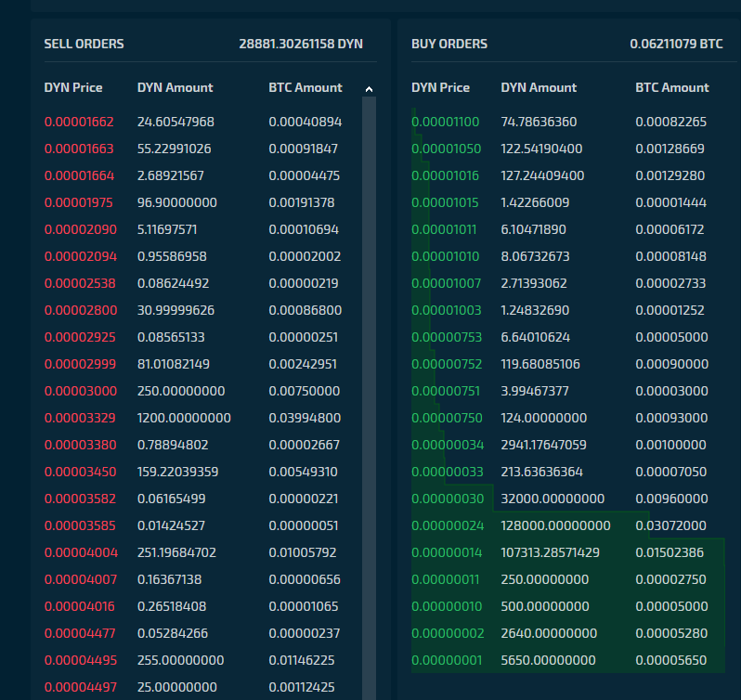The height and width of the screenshot is (700, 741).
Task: Click the buy orders DYN Price header
Action: [440, 88]
